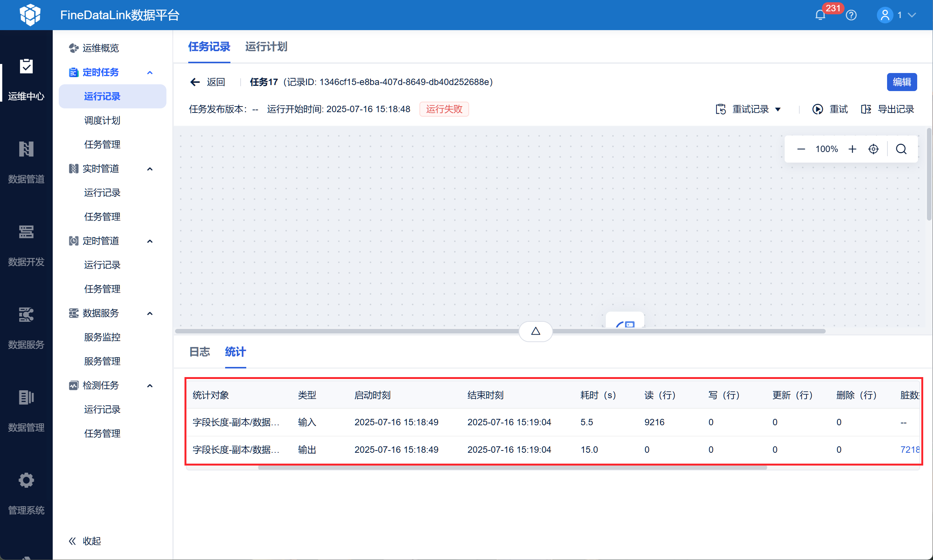Collapse the 实时管道 menu group
This screenshot has height=560, width=933.
(x=150, y=169)
